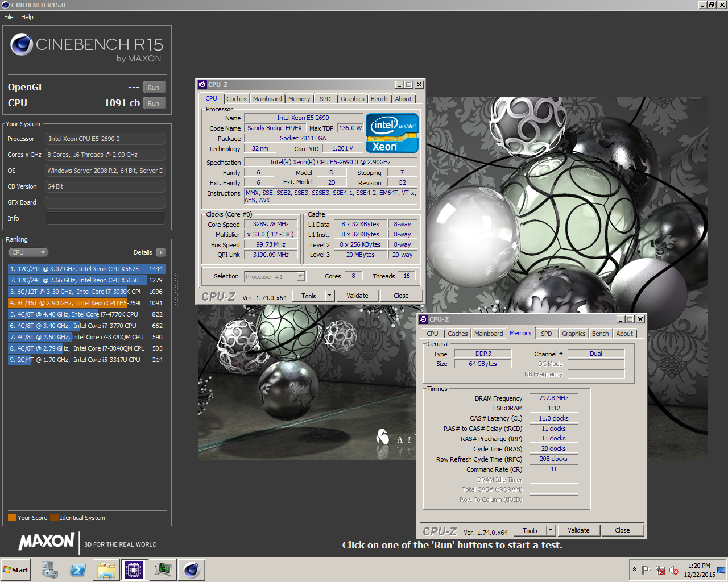Screen dimensions: 728x582
Task: Select highlighted ranking row Xeon E5-2690 1091
Action: coord(86,303)
